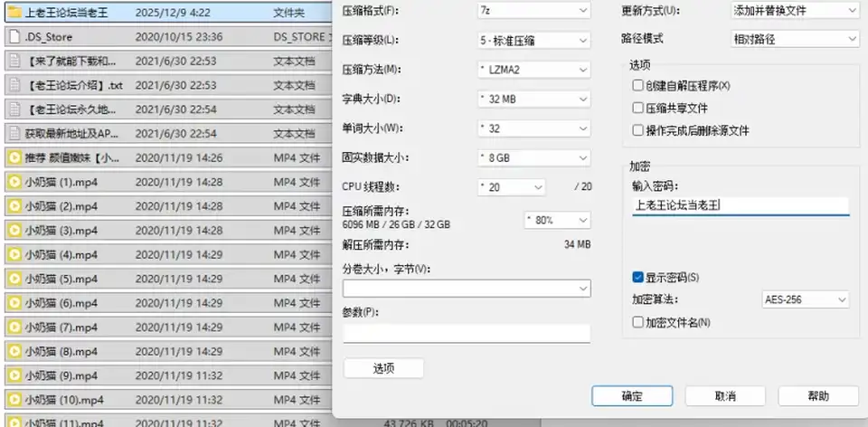Click the 小奶猫 (1).mp4 video icon
Image resolution: width=868 pixels, height=427 pixels.
point(15,182)
